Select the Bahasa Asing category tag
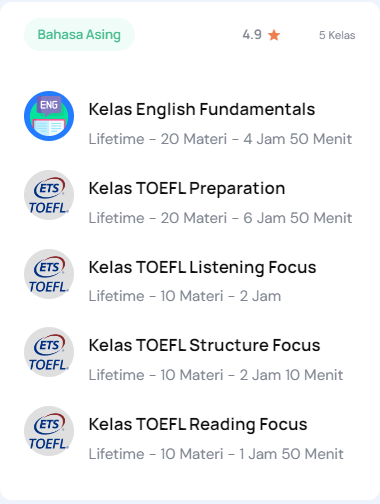Screen dimensions: 380x504 (x=79, y=35)
